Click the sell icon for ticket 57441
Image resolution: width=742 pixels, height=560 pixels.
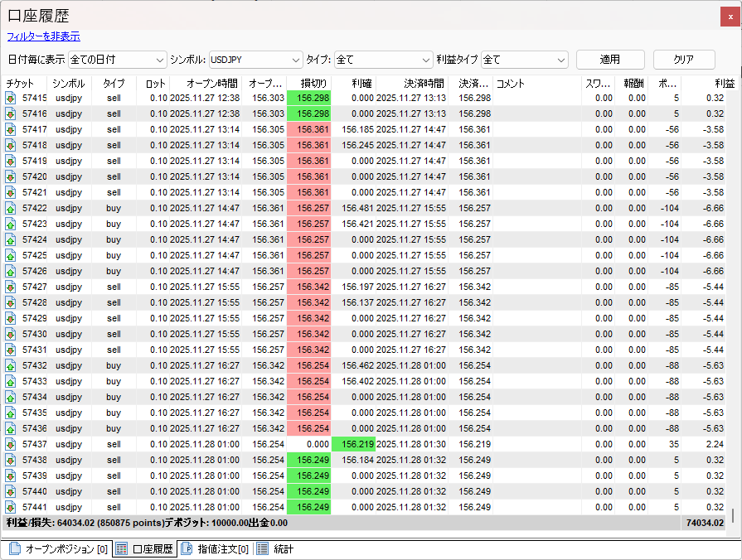11,507
